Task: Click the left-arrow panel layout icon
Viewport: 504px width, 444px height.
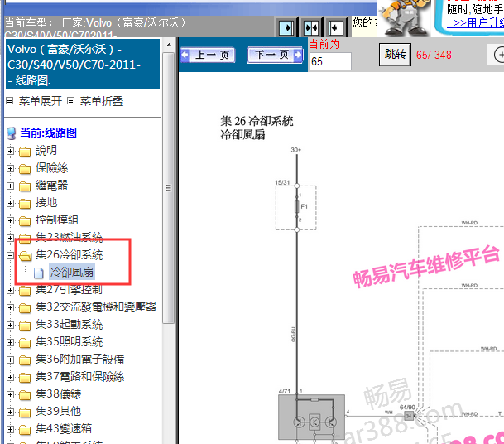Action: pyautogui.click(x=335, y=27)
